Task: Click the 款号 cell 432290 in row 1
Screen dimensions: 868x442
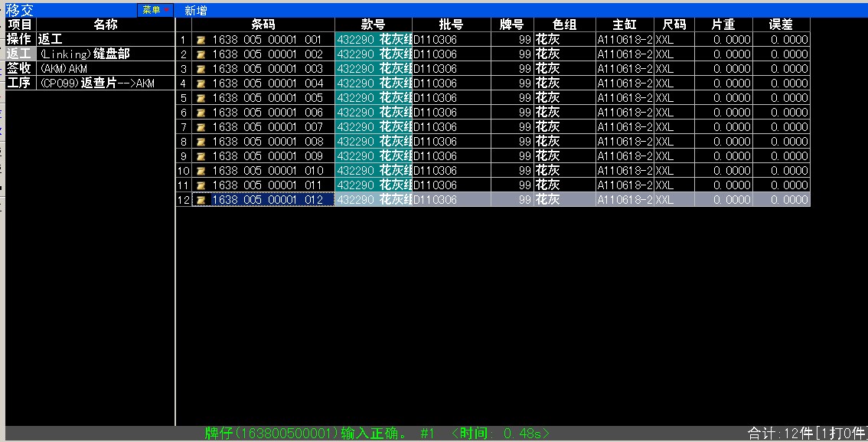Action: coord(373,40)
